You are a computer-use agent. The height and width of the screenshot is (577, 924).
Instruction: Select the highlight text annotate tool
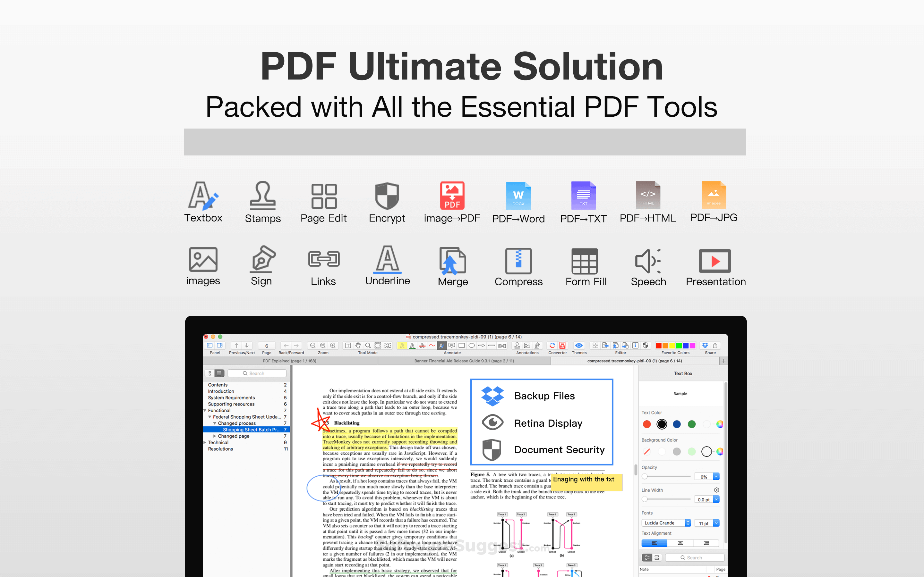click(402, 346)
